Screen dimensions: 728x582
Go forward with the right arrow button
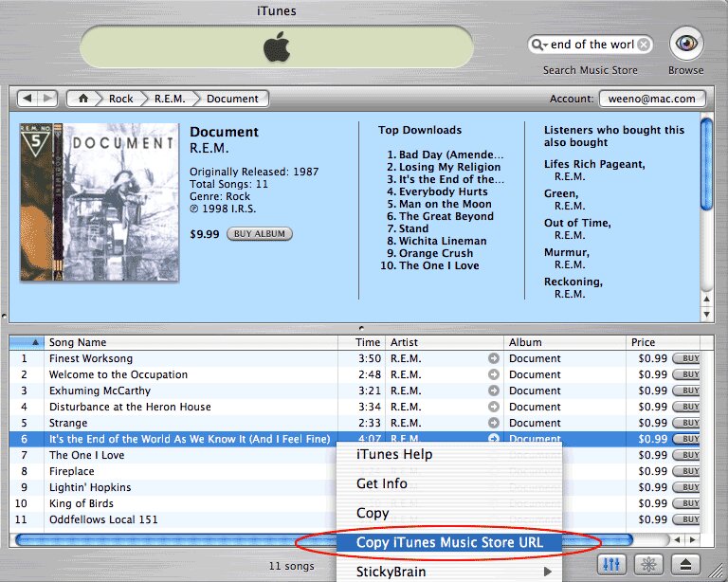[47, 99]
